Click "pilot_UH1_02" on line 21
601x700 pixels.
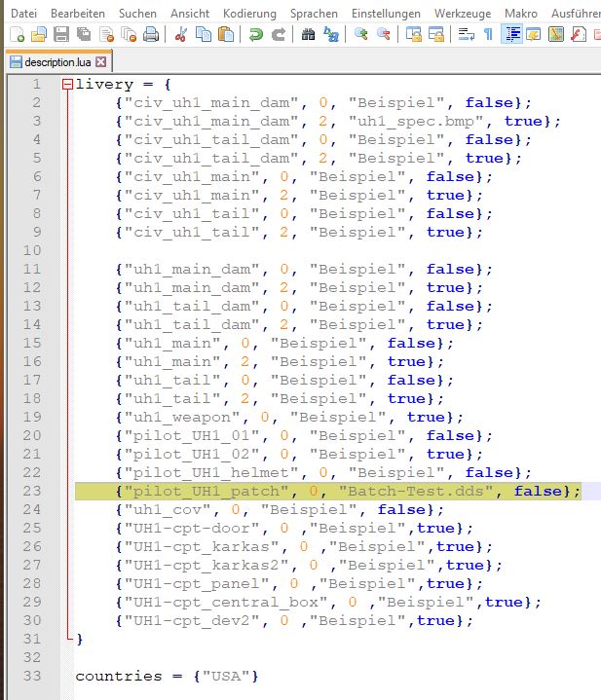tap(192, 454)
